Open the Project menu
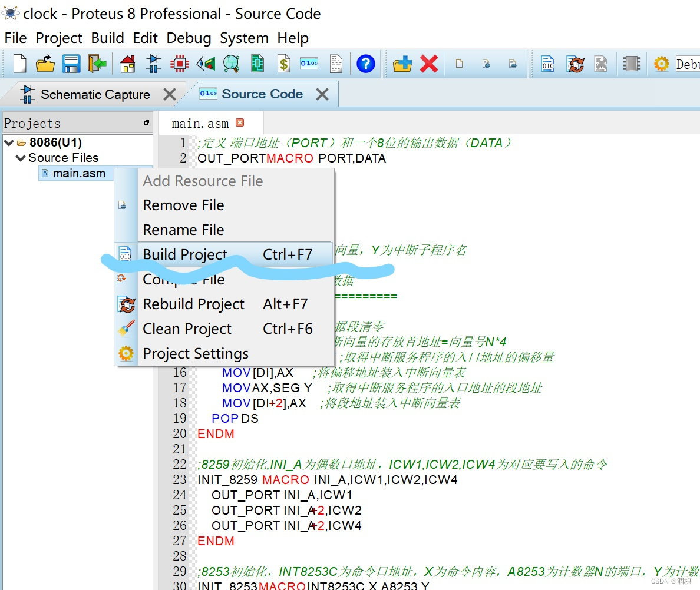The width and height of the screenshot is (700, 590). [59, 38]
